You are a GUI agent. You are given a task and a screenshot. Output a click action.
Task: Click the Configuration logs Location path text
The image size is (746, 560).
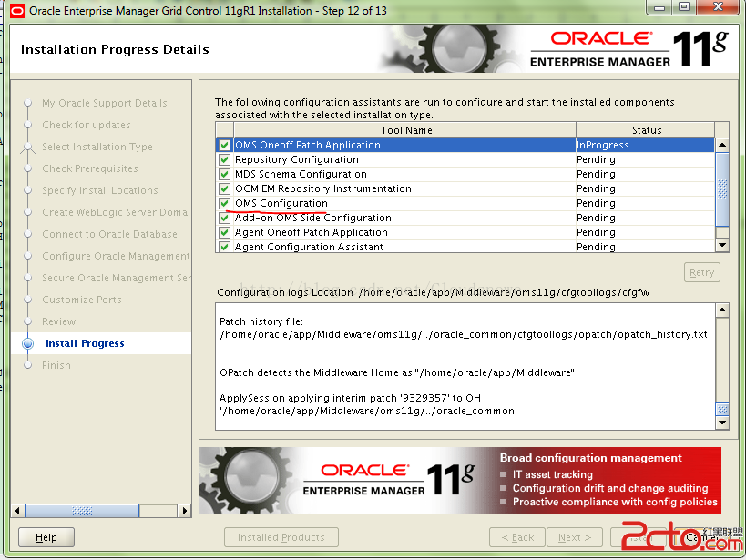tap(505, 292)
